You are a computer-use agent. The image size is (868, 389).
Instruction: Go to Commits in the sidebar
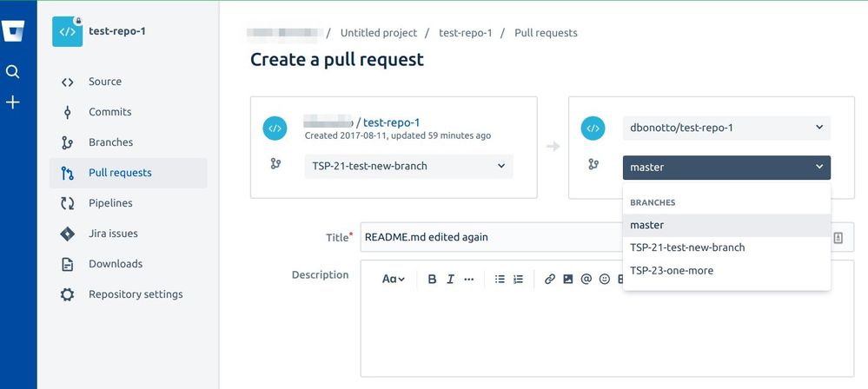pyautogui.click(x=129, y=112)
